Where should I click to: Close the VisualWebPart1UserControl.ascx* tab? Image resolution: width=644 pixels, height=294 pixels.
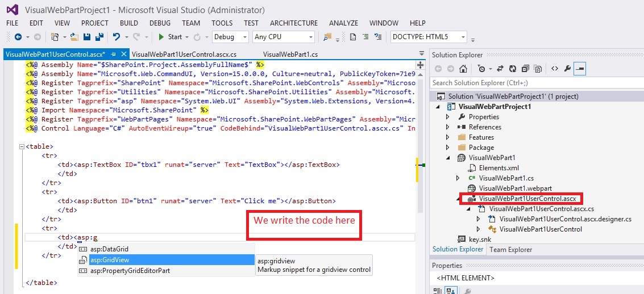(x=123, y=54)
